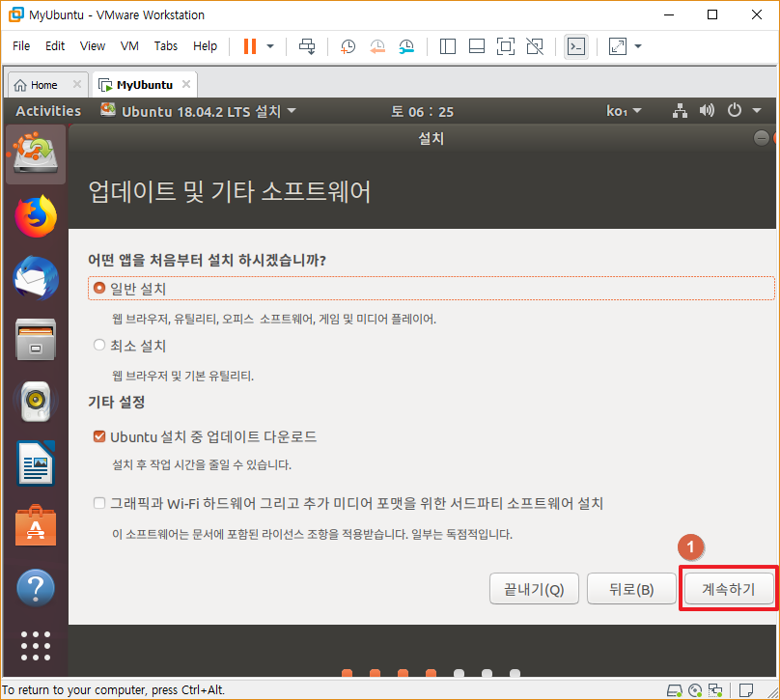Click the power icon in Ubuntu top bar
The image size is (780, 700).
tap(735, 110)
